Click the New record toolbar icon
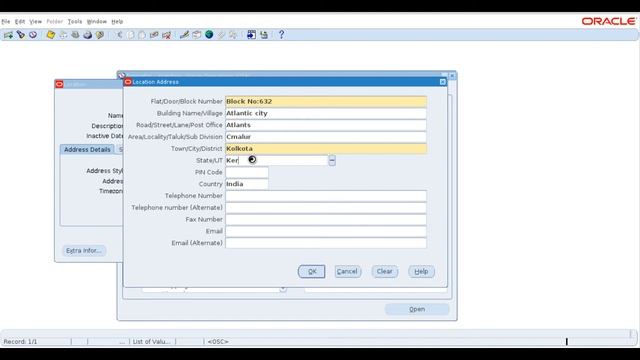Viewport: 640px width, 360px height. coord(8,35)
